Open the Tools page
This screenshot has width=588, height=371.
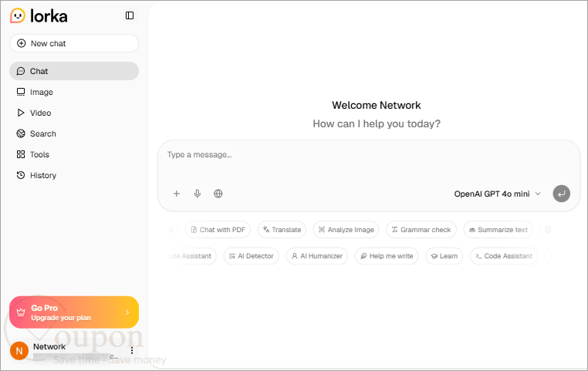pos(74,154)
